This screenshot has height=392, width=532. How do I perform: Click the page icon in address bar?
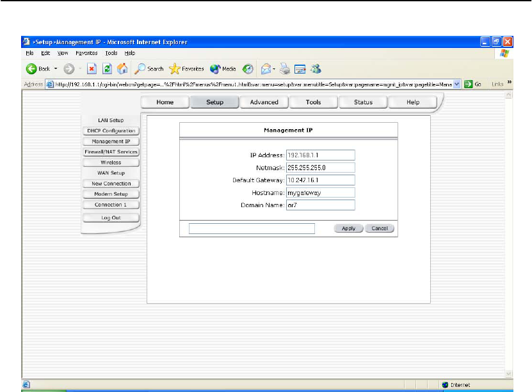pyautogui.click(x=50, y=84)
